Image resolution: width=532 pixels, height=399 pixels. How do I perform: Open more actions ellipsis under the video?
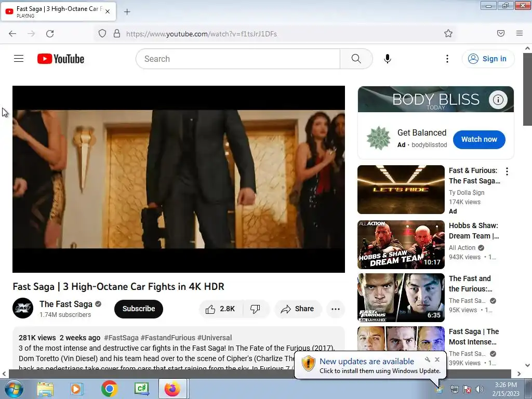(336, 309)
